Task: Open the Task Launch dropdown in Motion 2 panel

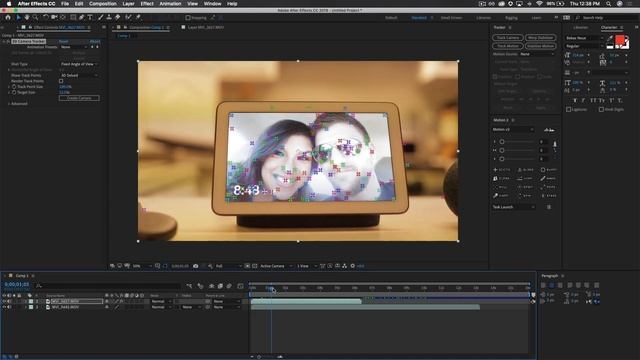Action: [x=514, y=207]
